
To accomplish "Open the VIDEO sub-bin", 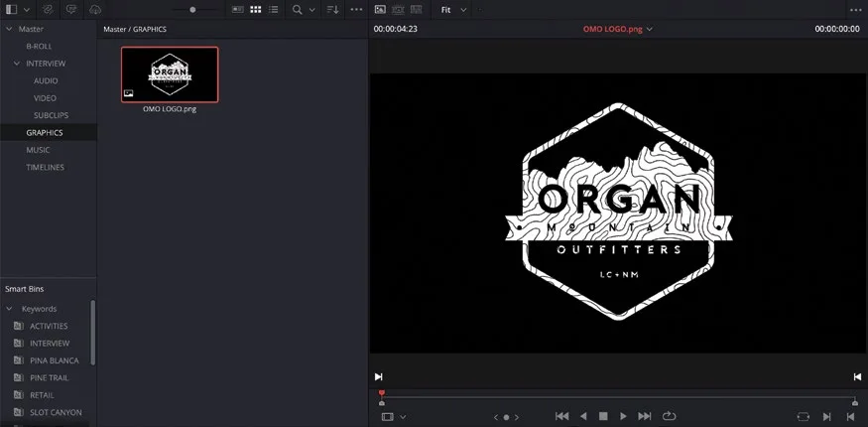I will [45, 98].
